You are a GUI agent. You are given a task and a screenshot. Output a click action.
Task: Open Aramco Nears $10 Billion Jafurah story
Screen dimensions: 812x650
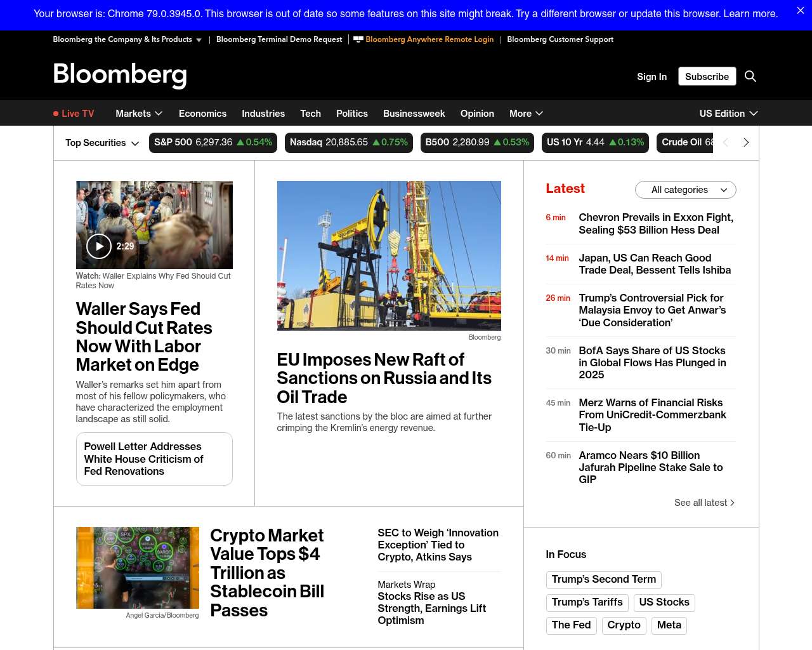coord(651,467)
